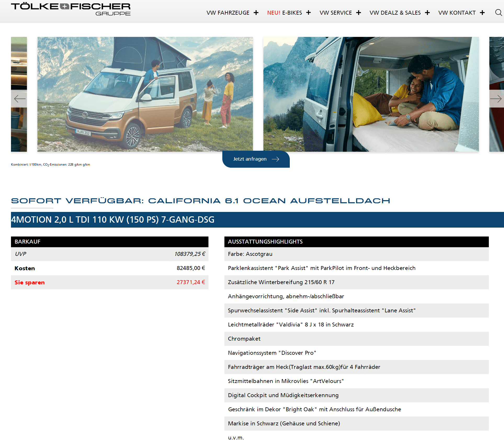Click the Sitzmittelbahnen ArtVelours row

click(356, 381)
